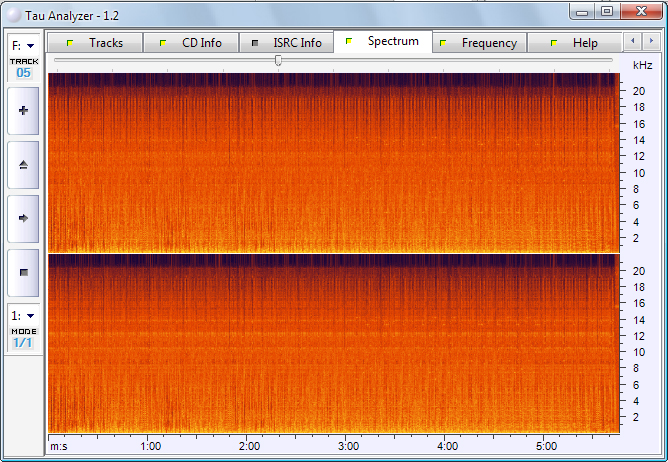
Task: Switch to the Tracks tab
Action: [96, 43]
